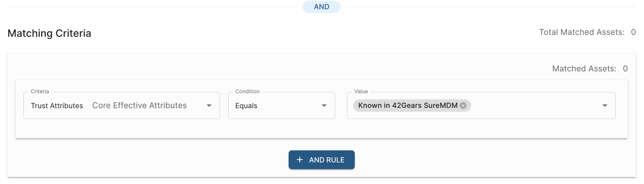Remove the Known in 42Gears SureMDM chip
The height and width of the screenshot is (184, 644).
463,106
